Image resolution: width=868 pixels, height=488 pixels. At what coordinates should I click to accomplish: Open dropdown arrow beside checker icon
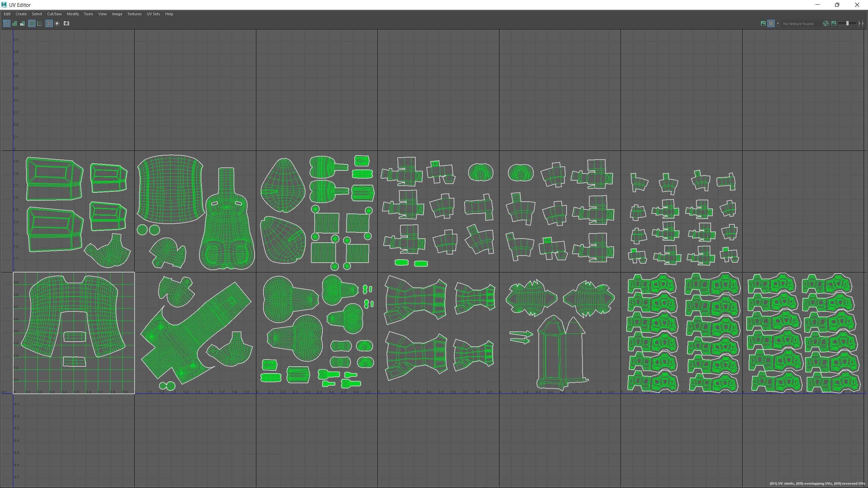coord(778,23)
